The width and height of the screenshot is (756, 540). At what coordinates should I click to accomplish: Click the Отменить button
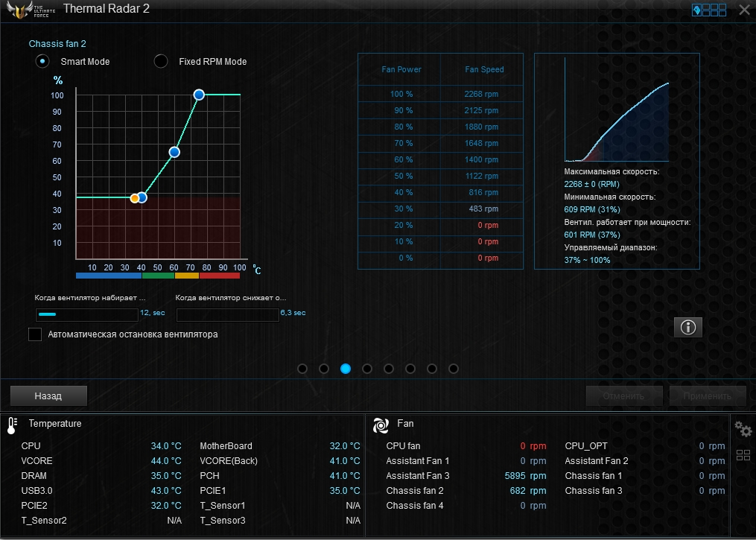tap(624, 396)
